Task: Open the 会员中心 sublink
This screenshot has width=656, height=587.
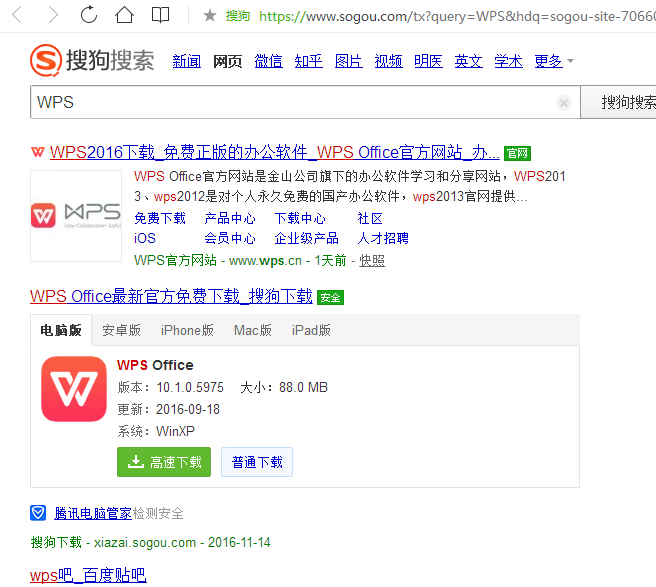Action: coord(230,238)
